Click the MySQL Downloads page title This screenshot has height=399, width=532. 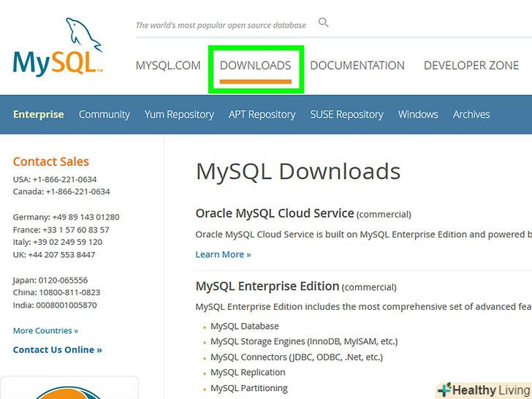[298, 171]
